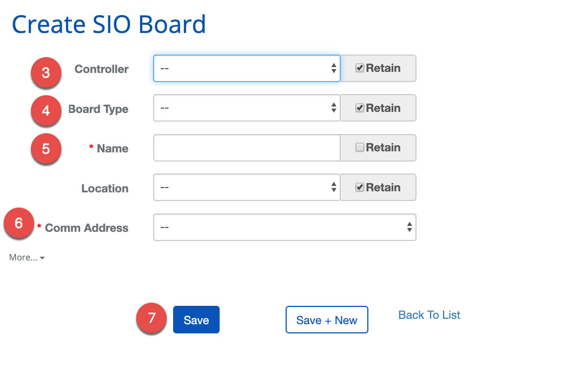Screen dimensions: 588x375
Task: Click the Save button
Action: [196, 319]
